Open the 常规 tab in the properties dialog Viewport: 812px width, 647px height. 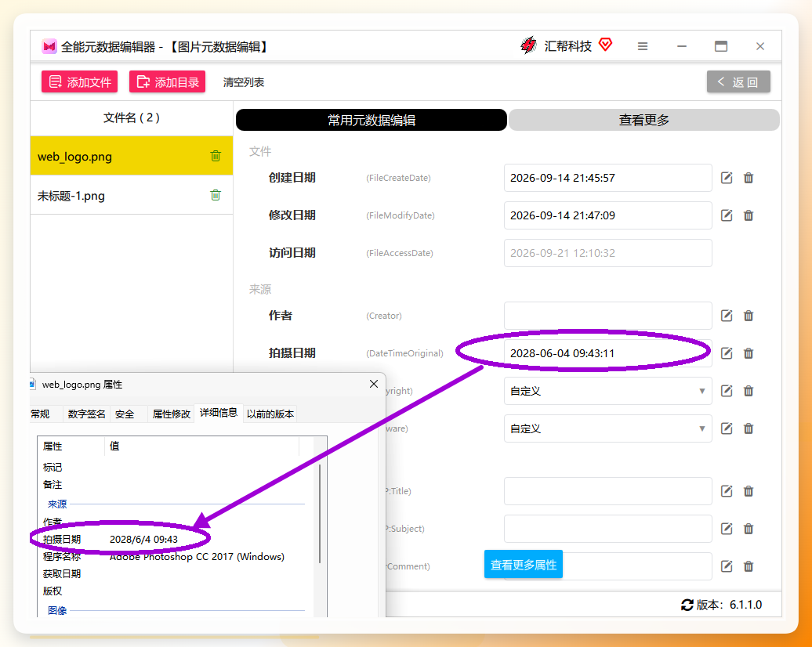pyautogui.click(x=41, y=414)
